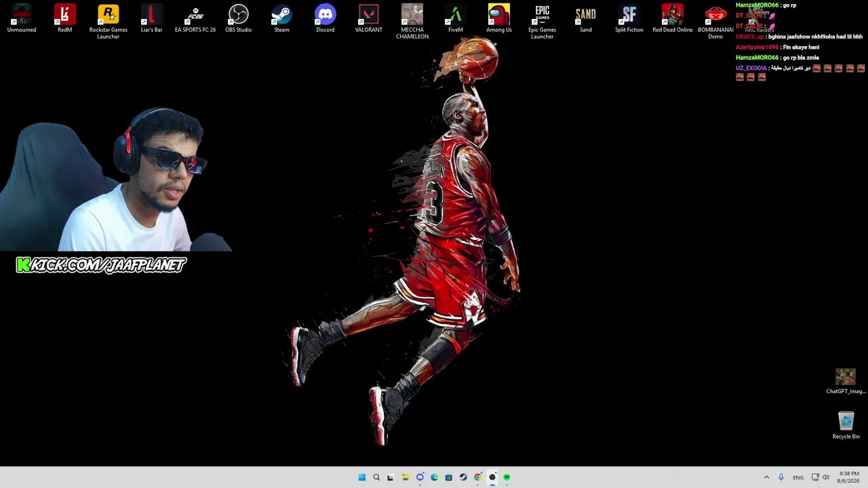Viewport: 868px width, 488px height.
Task: Switch to Google Chrome in the taskbar
Action: tap(477, 477)
